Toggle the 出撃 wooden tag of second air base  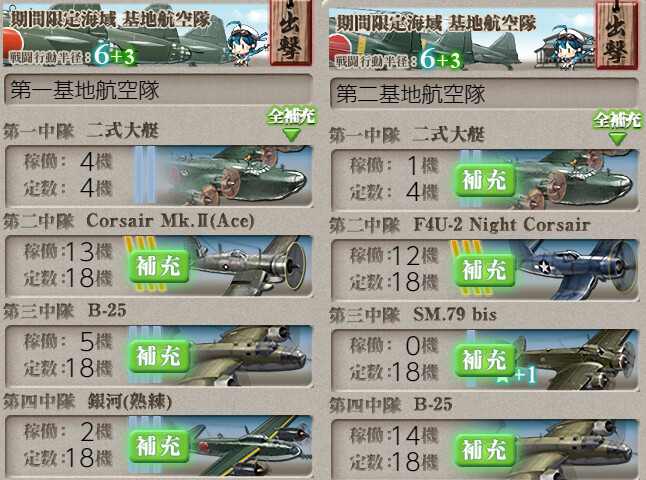pos(616,35)
